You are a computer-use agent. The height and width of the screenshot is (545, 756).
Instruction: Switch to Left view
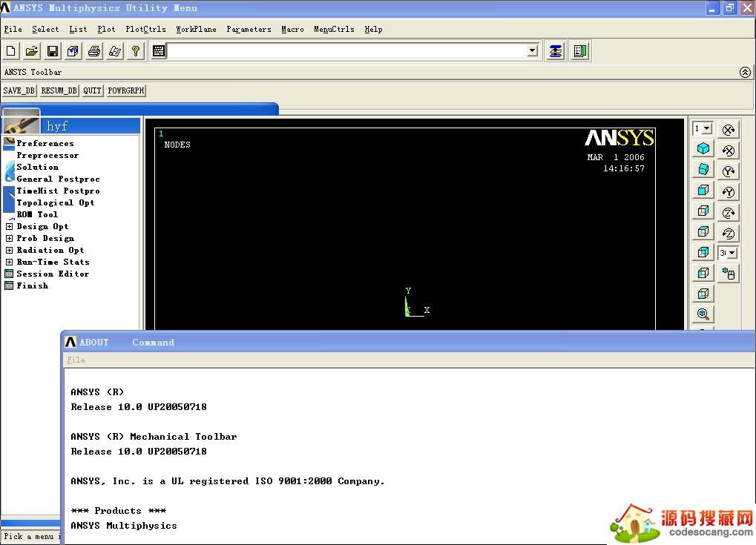click(703, 273)
